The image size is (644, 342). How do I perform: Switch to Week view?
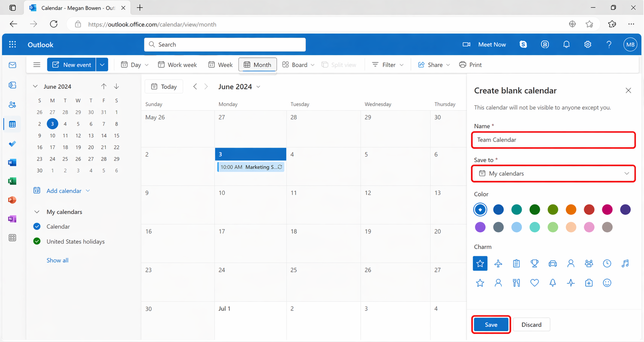(x=220, y=65)
